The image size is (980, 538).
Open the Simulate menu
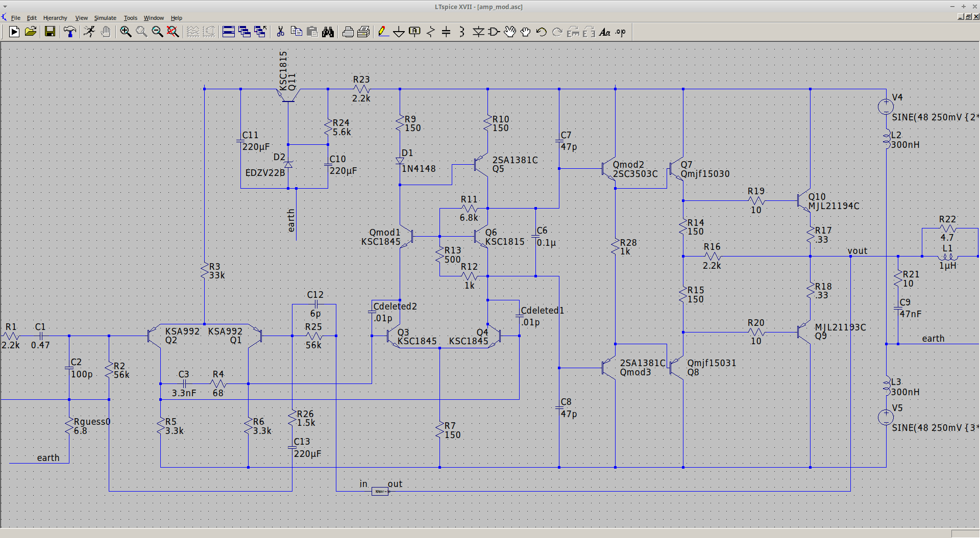coord(105,18)
